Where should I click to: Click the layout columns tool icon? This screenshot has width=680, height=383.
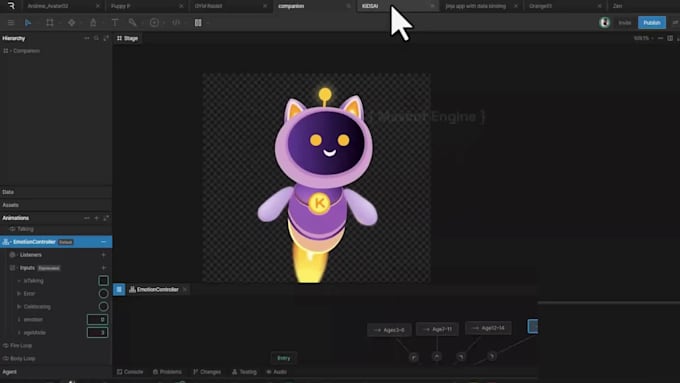(x=198, y=23)
